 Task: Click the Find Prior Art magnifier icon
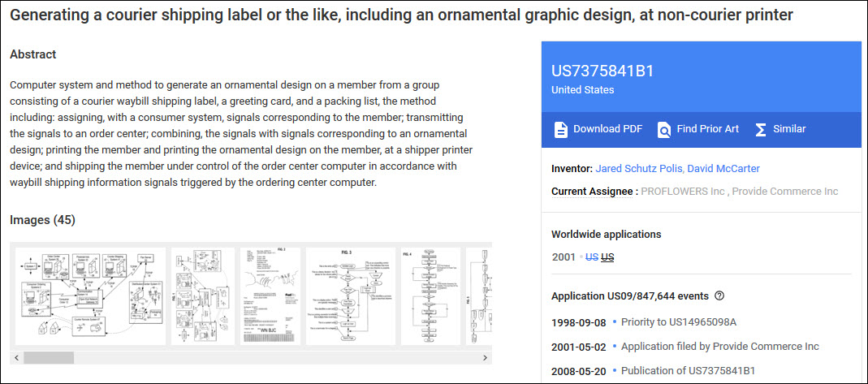(x=664, y=129)
